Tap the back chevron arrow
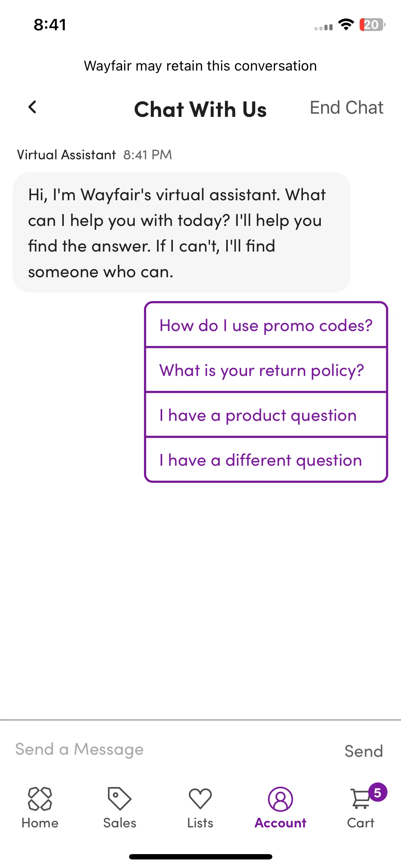 (32, 107)
